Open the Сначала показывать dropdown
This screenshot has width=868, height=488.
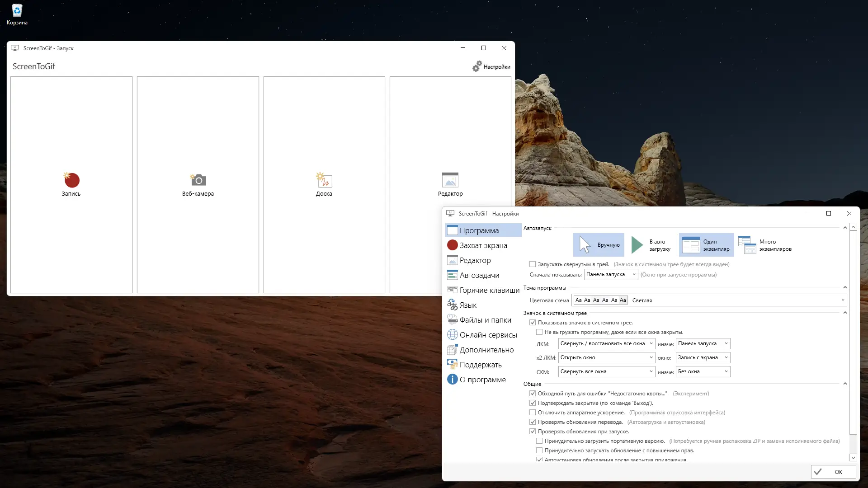pyautogui.click(x=611, y=274)
